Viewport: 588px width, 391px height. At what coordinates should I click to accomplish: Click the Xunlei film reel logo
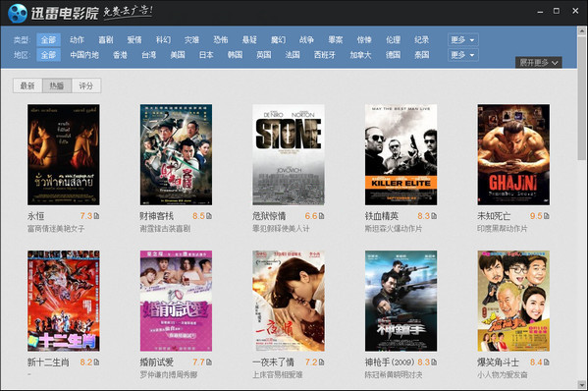(18, 13)
